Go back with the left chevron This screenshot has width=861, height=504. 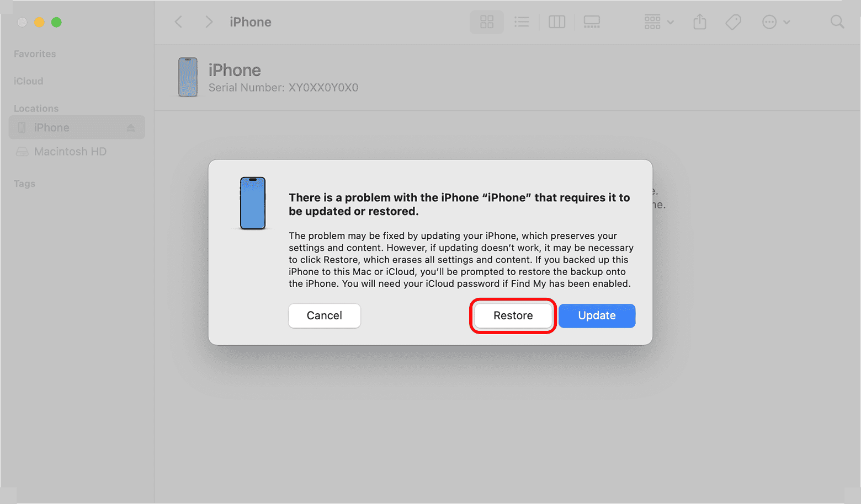(x=178, y=22)
